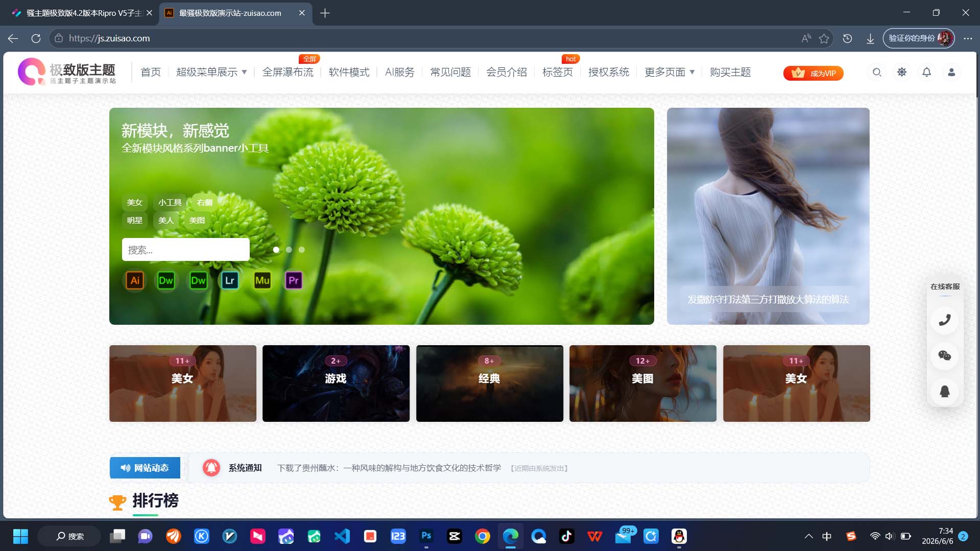The width and height of the screenshot is (980, 551).
Task: Click the Pr Premiere icon in banner
Action: (294, 280)
